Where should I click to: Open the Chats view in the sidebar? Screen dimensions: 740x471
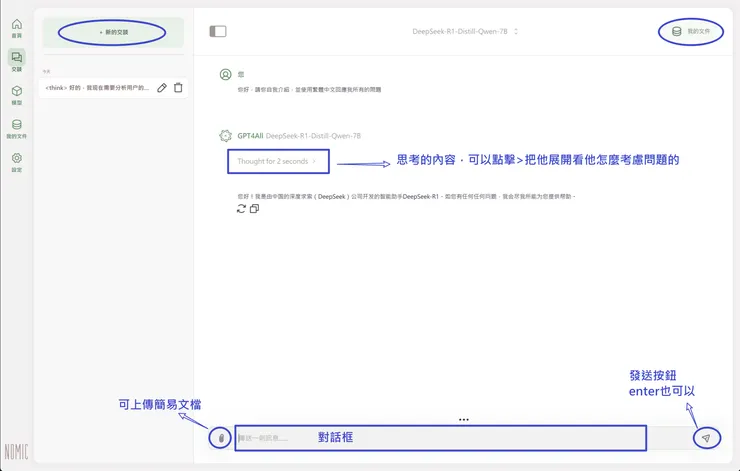17,61
